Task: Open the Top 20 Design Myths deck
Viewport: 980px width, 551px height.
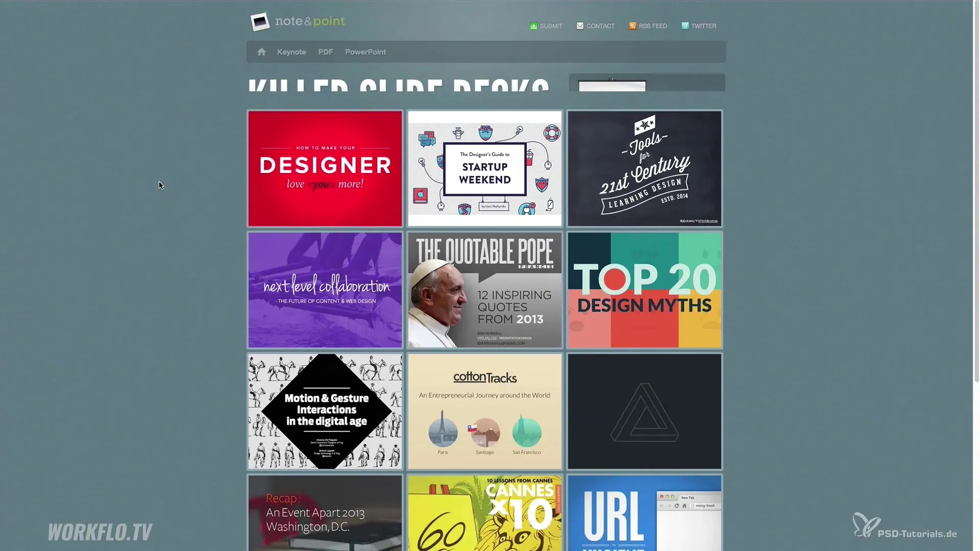Action: [x=645, y=290]
